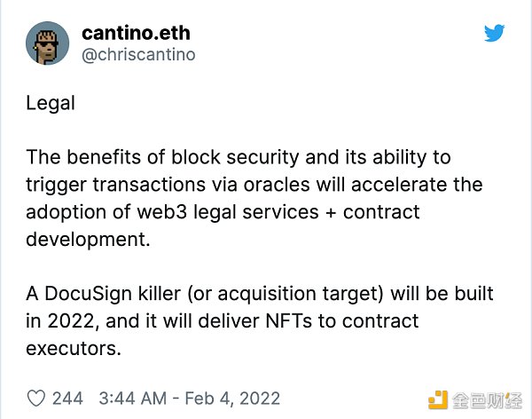Click the word NFTs in the tweet
Viewport: 532px width, 419px height.
click(x=288, y=320)
